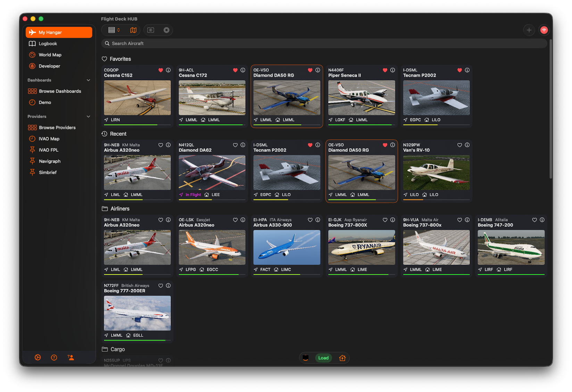This screenshot has height=392, width=572.
Task: Click the support person icon in sidebar
Action: point(71,357)
